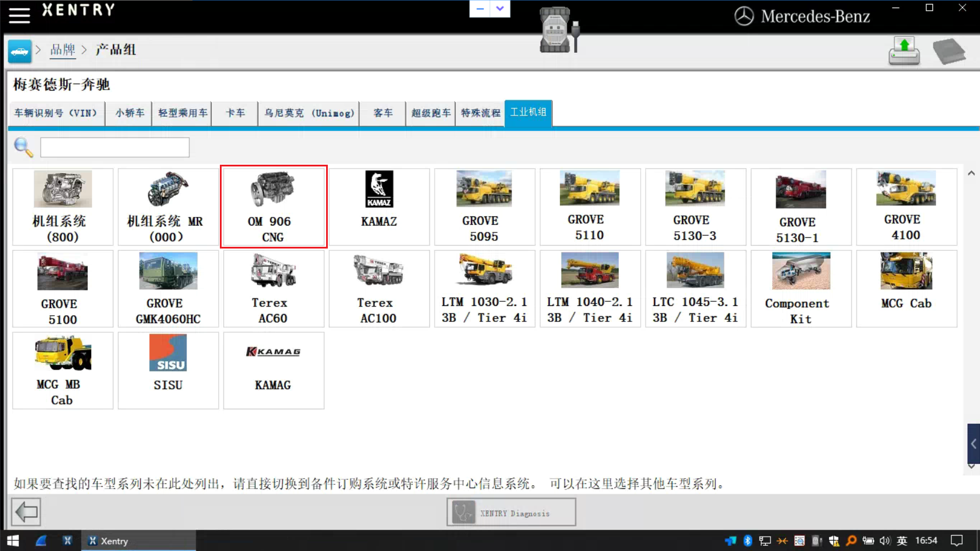The height and width of the screenshot is (551, 980).
Task: Focus the product search input field
Action: (115, 148)
